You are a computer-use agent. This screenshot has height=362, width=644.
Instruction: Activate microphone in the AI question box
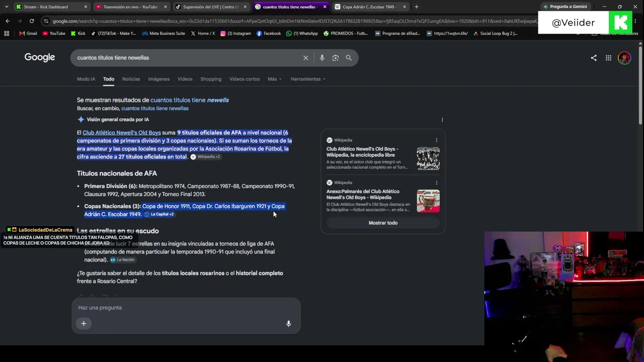288,323
